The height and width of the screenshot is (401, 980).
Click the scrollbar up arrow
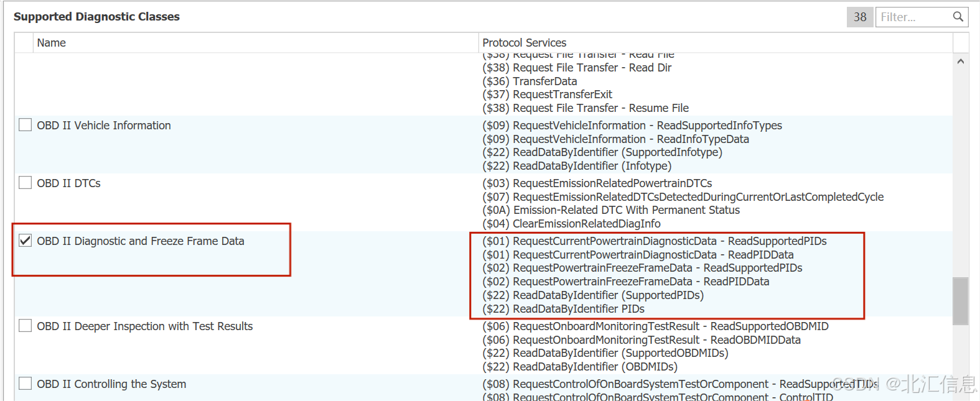(x=961, y=62)
